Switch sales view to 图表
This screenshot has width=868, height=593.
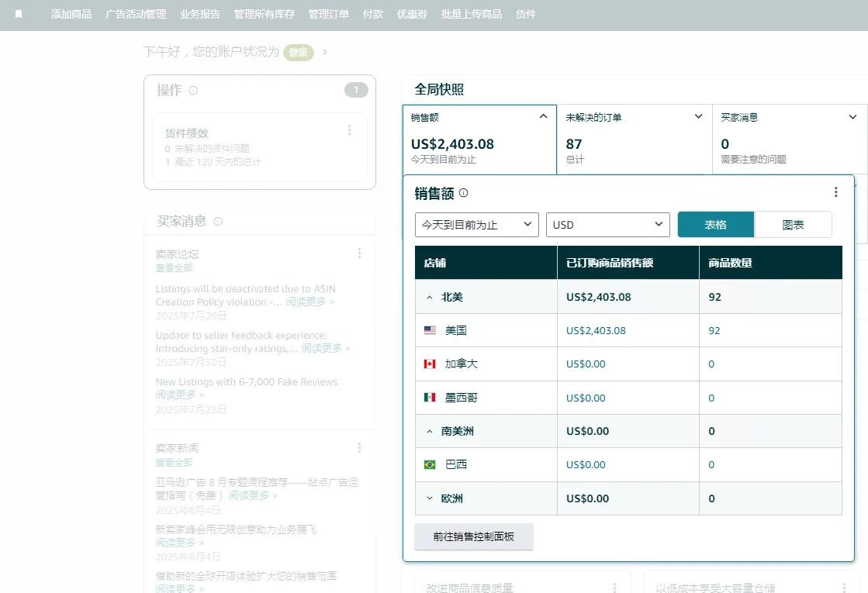tap(793, 225)
